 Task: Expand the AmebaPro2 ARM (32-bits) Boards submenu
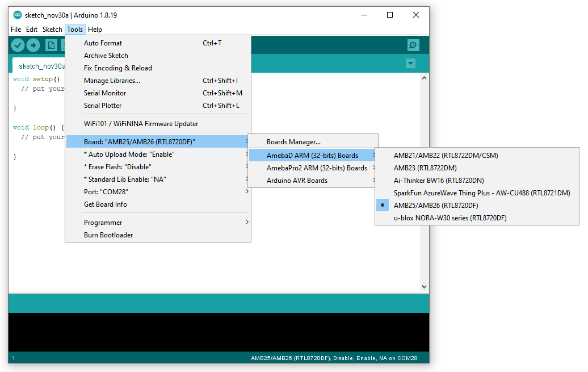pos(317,168)
